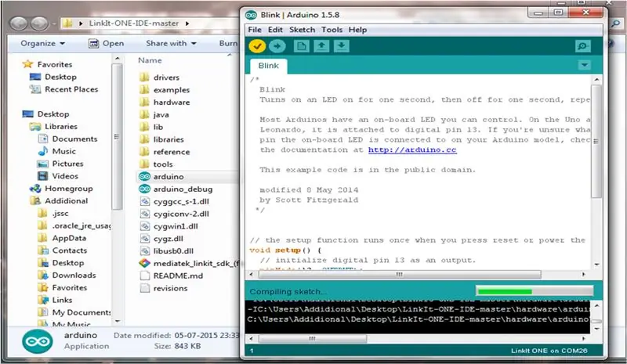The height and width of the screenshot is (364, 627).
Task: Click the Name column header in Explorer
Action: click(x=150, y=60)
